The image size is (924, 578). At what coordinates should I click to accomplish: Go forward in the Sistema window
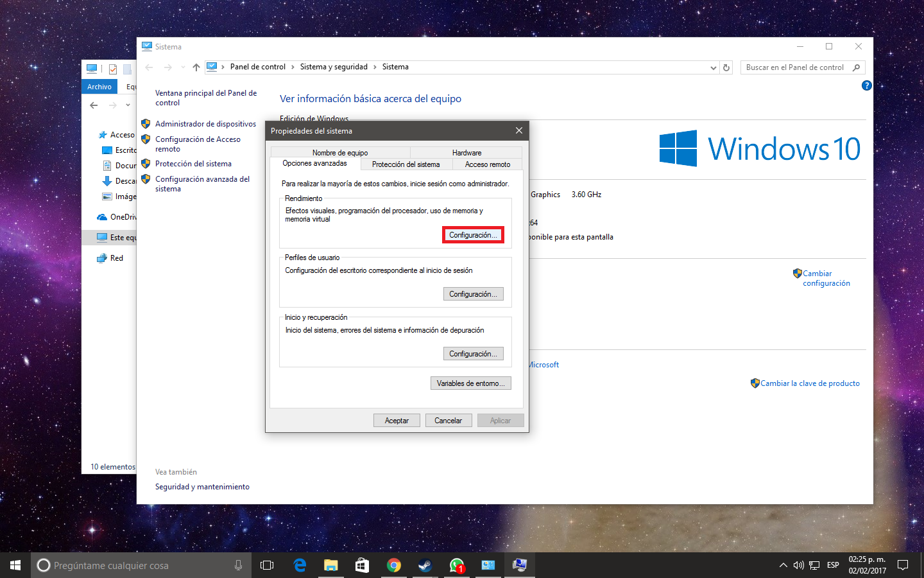pyautogui.click(x=168, y=67)
